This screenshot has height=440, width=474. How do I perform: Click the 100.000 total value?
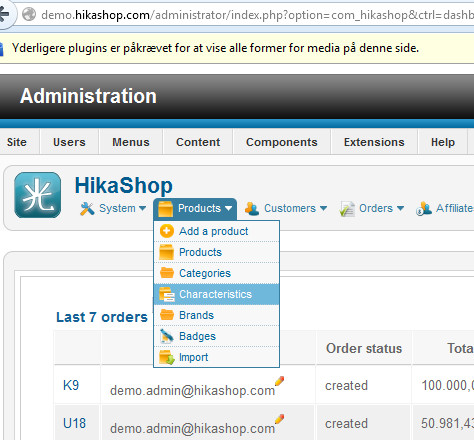point(447,385)
